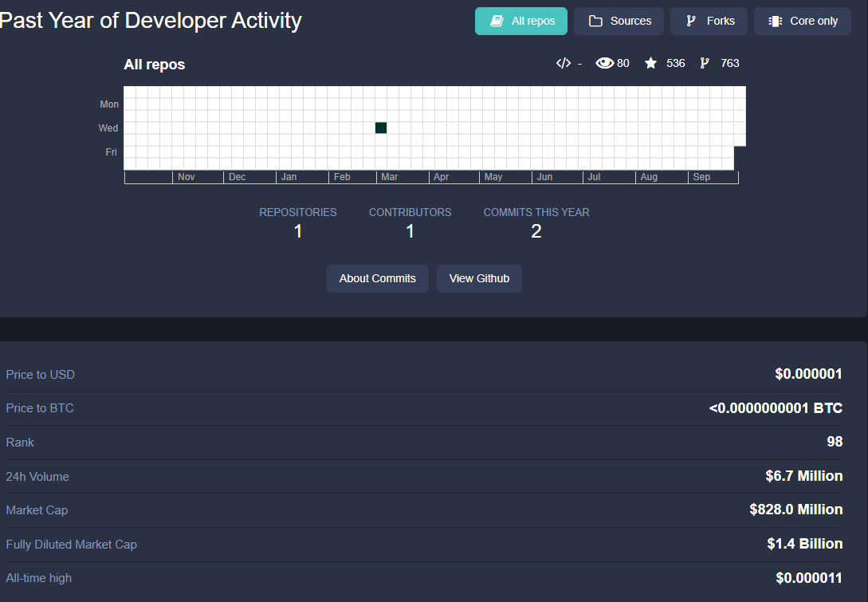Click the code brackets icon
Image resolution: width=868 pixels, height=602 pixels.
[564, 63]
